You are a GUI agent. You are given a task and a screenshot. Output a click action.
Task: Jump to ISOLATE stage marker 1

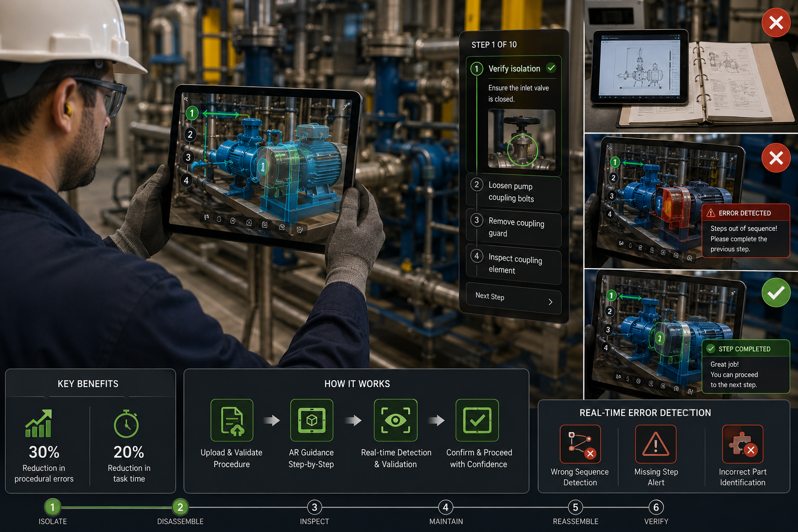52,507
